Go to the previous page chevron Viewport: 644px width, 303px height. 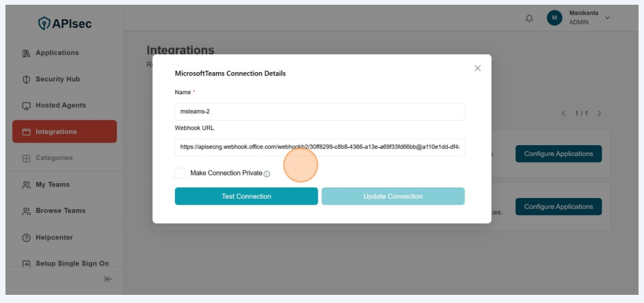tap(564, 113)
